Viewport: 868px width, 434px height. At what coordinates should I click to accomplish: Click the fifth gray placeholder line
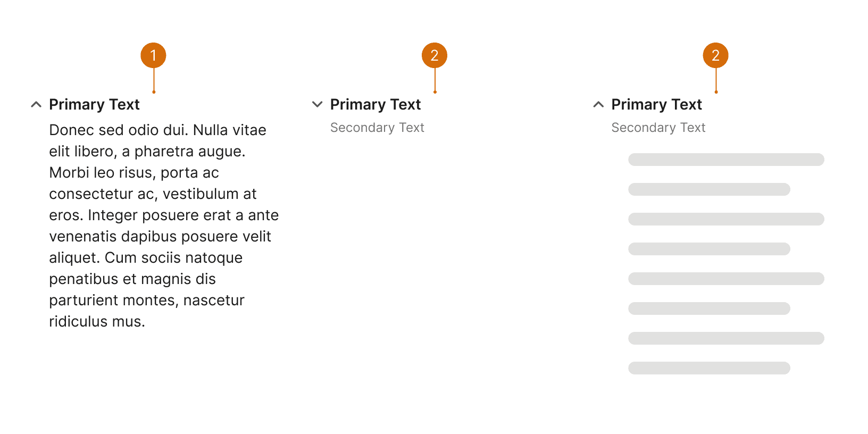(726, 279)
